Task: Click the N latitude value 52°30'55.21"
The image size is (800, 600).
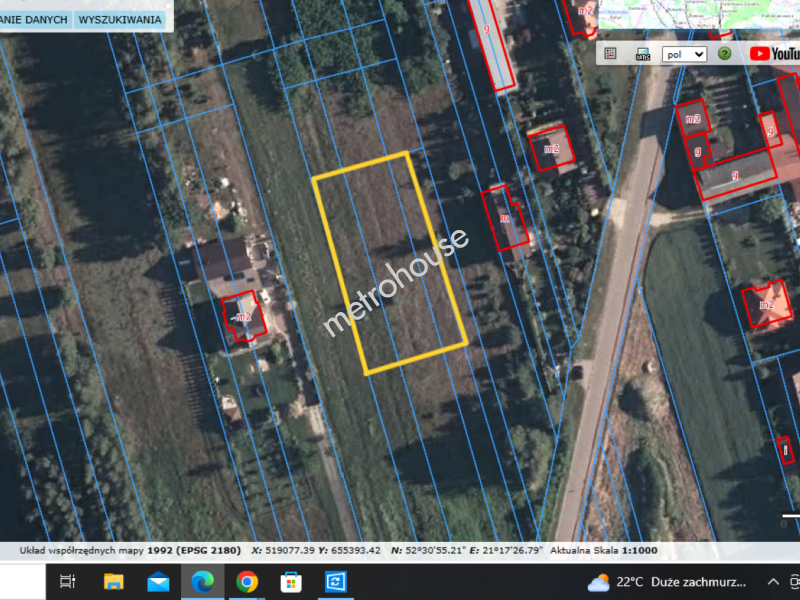Action: (x=436, y=551)
